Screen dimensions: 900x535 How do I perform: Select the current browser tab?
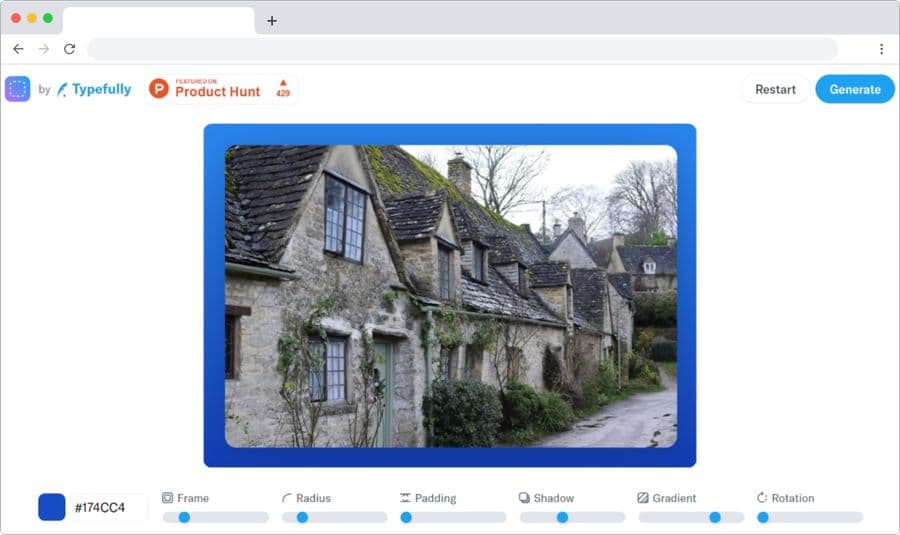[x=158, y=21]
